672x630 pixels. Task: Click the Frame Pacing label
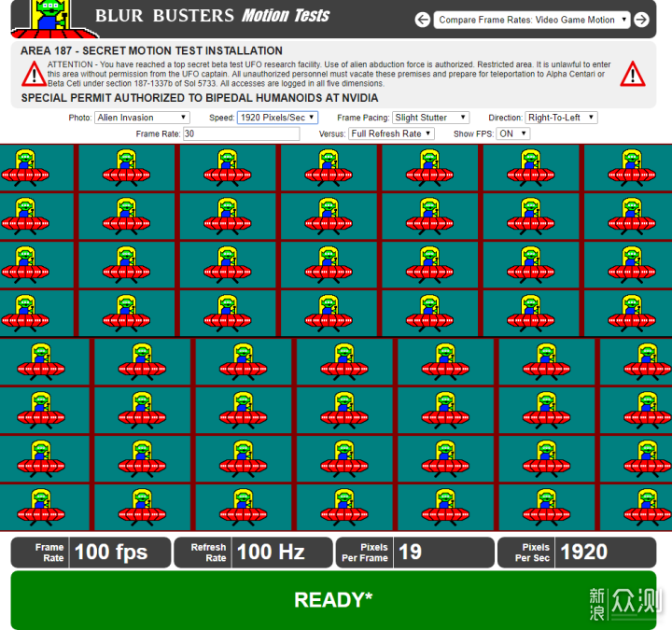coord(363,118)
